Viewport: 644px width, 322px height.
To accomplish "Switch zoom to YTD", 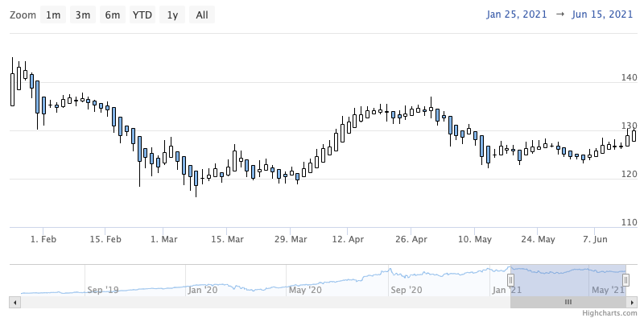I will (142, 14).
